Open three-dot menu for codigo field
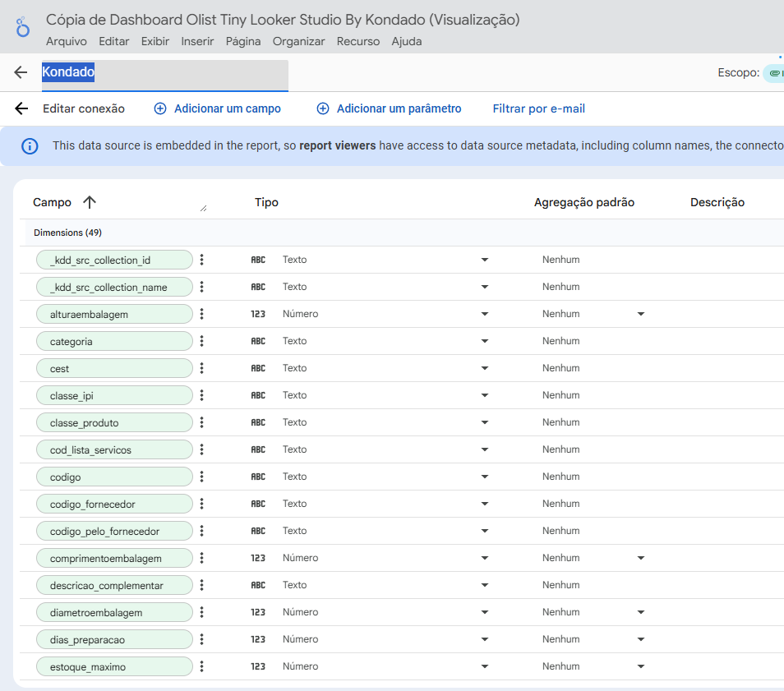 (x=201, y=477)
